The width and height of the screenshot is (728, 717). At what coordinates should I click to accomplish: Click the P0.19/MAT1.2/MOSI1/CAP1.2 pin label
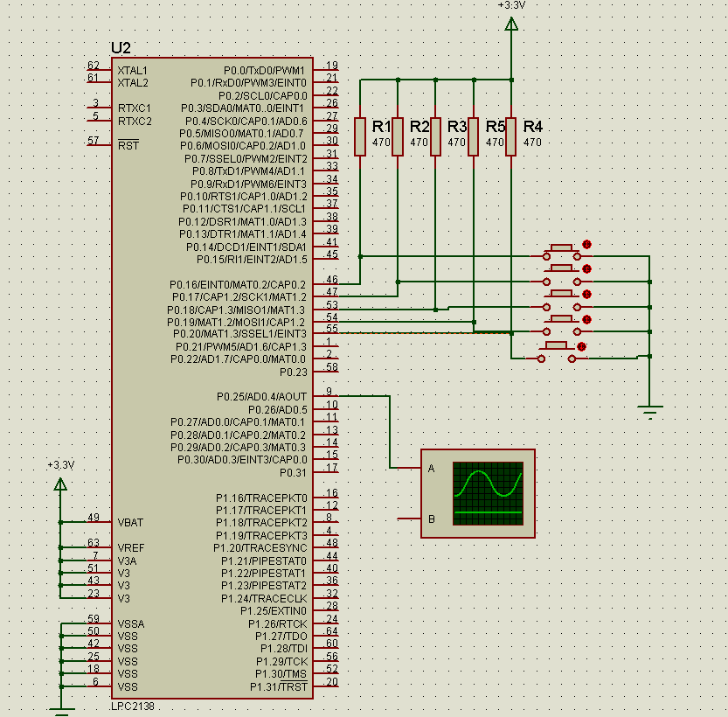[x=236, y=323]
